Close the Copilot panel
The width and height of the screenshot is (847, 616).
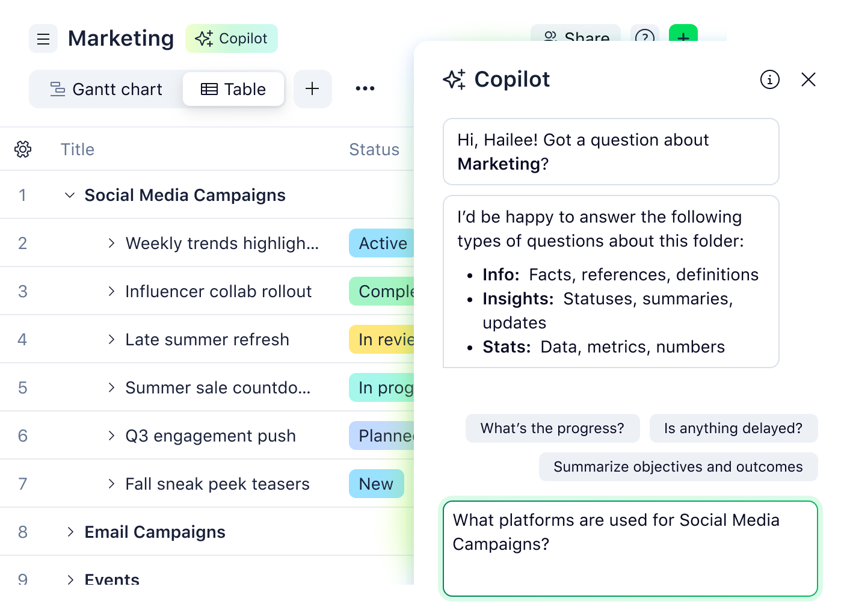[808, 79]
